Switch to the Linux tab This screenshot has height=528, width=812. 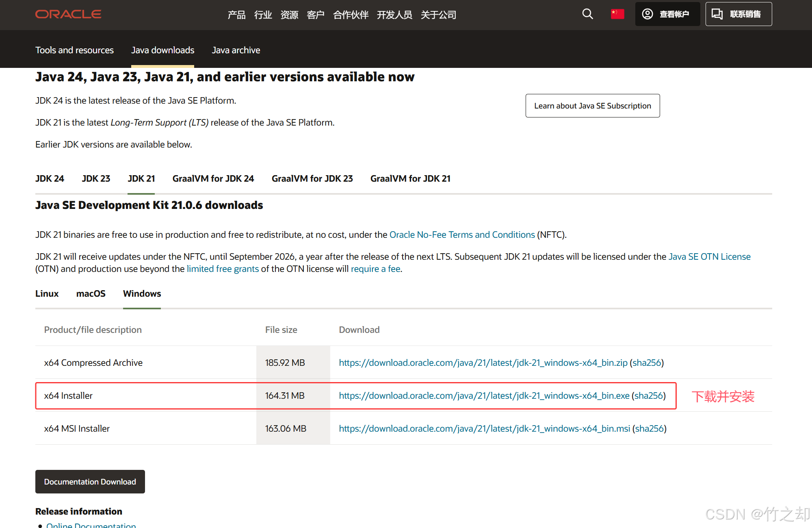[47, 293]
